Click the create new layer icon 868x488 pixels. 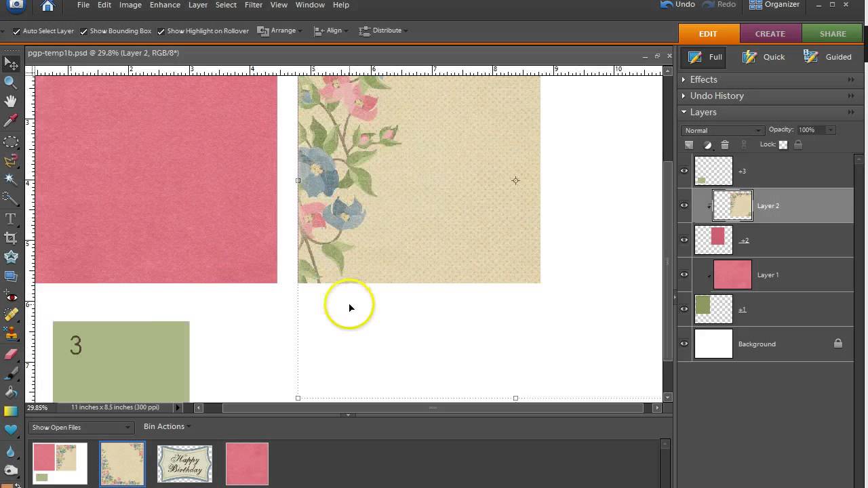tap(689, 144)
